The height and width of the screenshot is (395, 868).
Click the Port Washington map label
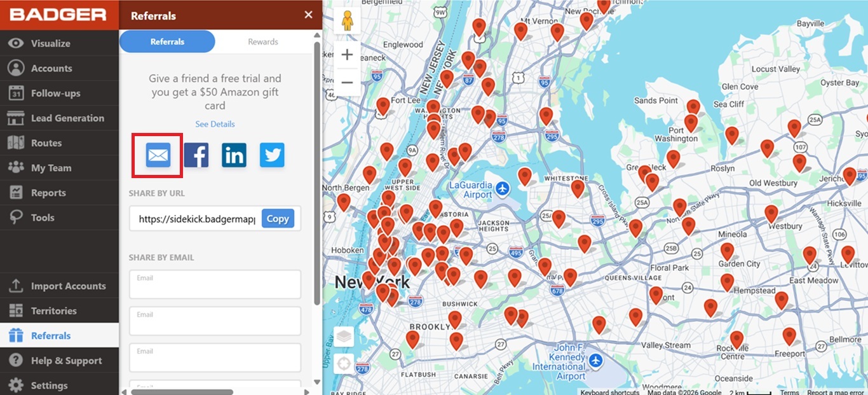pos(676,134)
